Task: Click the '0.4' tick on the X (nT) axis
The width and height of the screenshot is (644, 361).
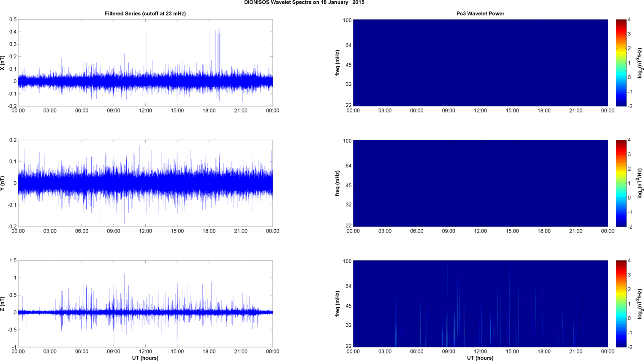Action: (x=13, y=32)
